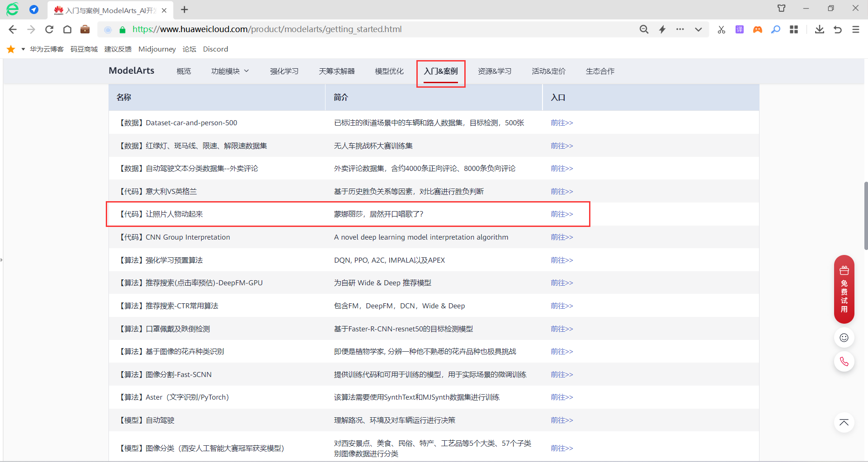Screen dimensions: 868x462
Task: Open 前往>> for 口罩佩戴及跌倒检测 row
Action: coord(562,329)
